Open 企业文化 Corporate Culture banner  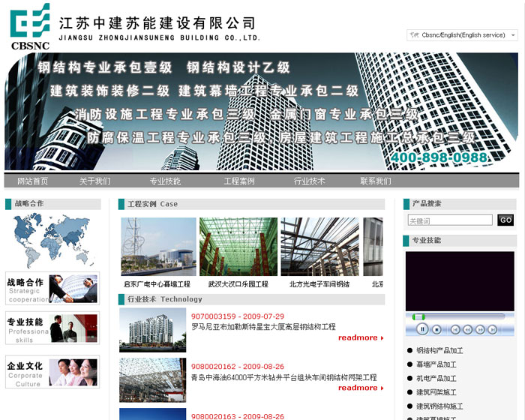point(52,372)
